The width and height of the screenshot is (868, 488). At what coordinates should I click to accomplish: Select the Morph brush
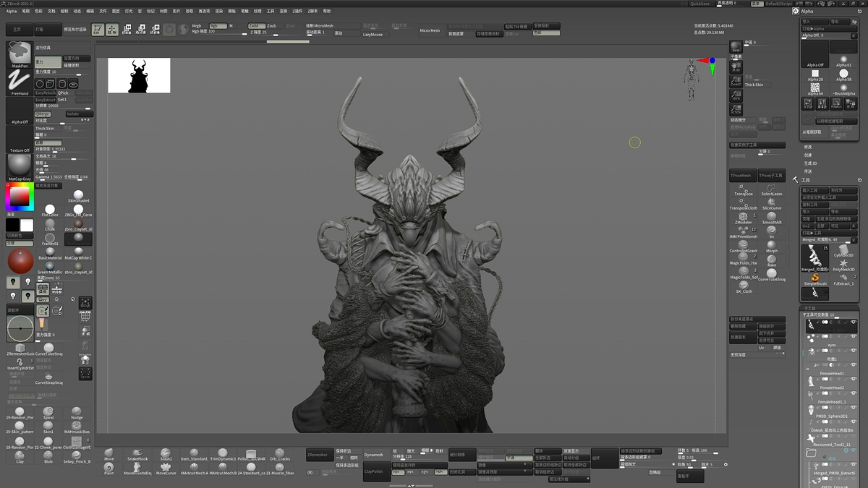772,247
